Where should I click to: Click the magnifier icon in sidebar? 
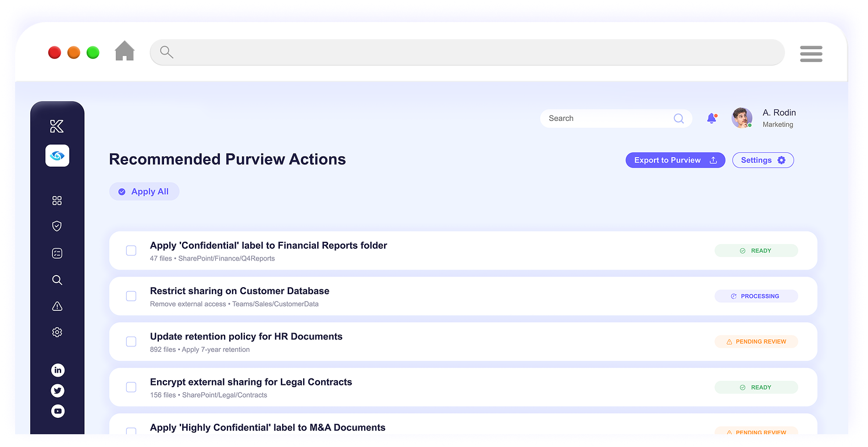click(x=57, y=280)
